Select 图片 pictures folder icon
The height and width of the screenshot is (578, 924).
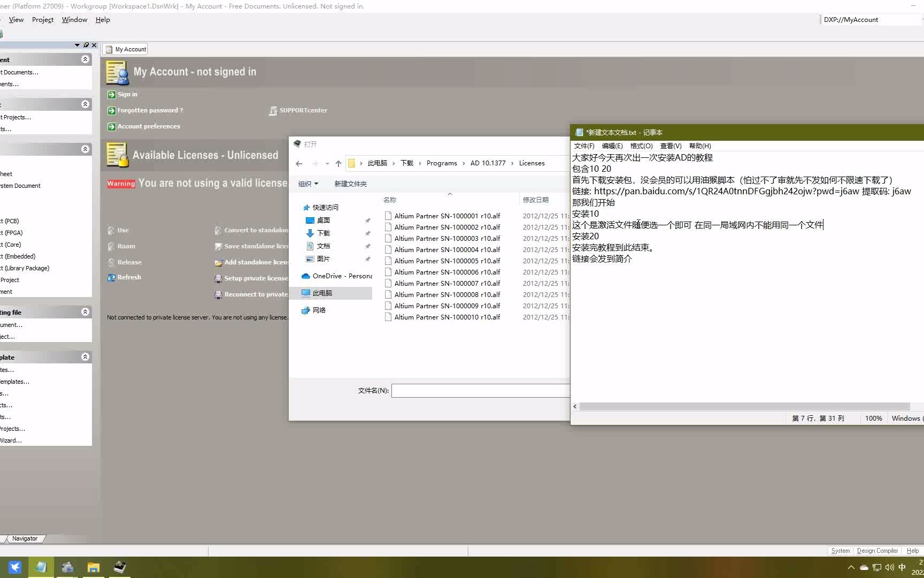pyautogui.click(x=310, y=259)
